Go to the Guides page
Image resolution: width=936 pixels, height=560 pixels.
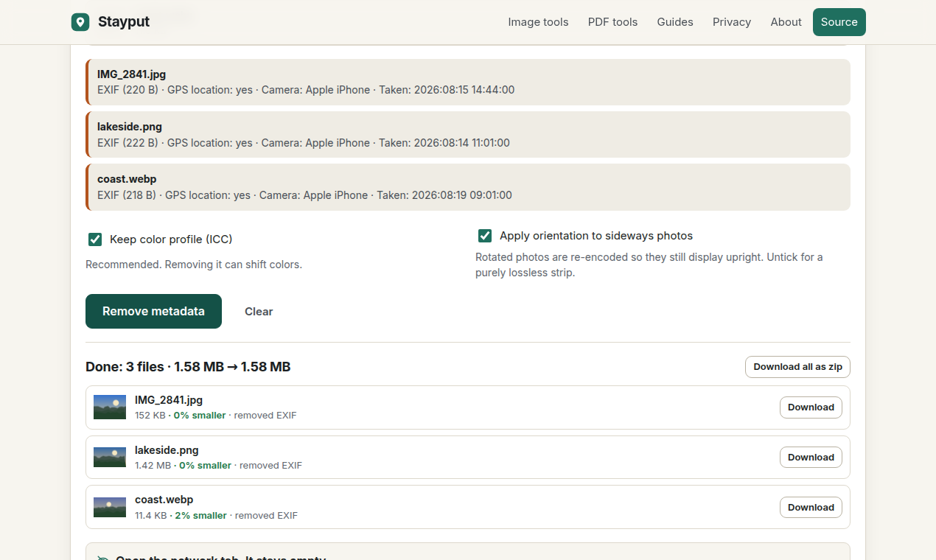click(x=675, y=22)
